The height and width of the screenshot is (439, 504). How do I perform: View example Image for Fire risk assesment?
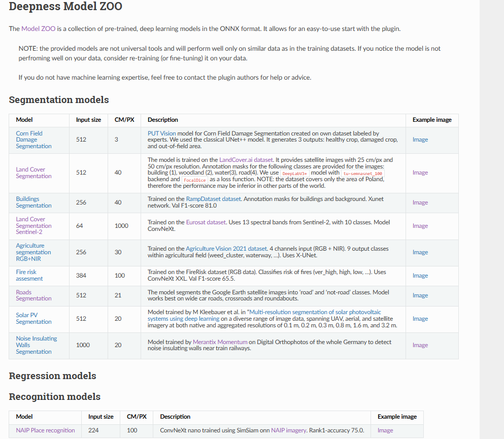[x=420, y=276]
